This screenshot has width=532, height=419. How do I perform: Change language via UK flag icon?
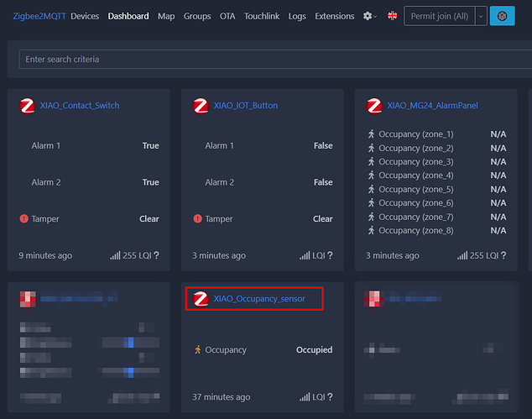click(x=393, y=16)
